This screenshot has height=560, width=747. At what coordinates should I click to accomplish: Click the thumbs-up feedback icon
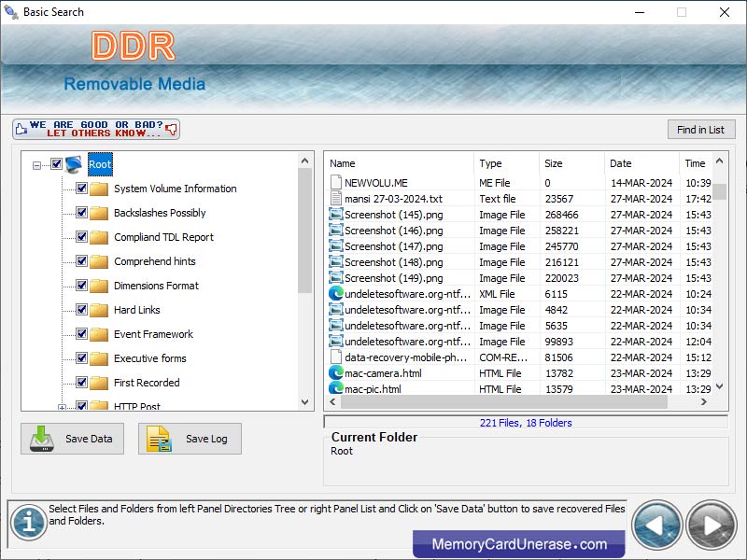[x=21, y=130]
